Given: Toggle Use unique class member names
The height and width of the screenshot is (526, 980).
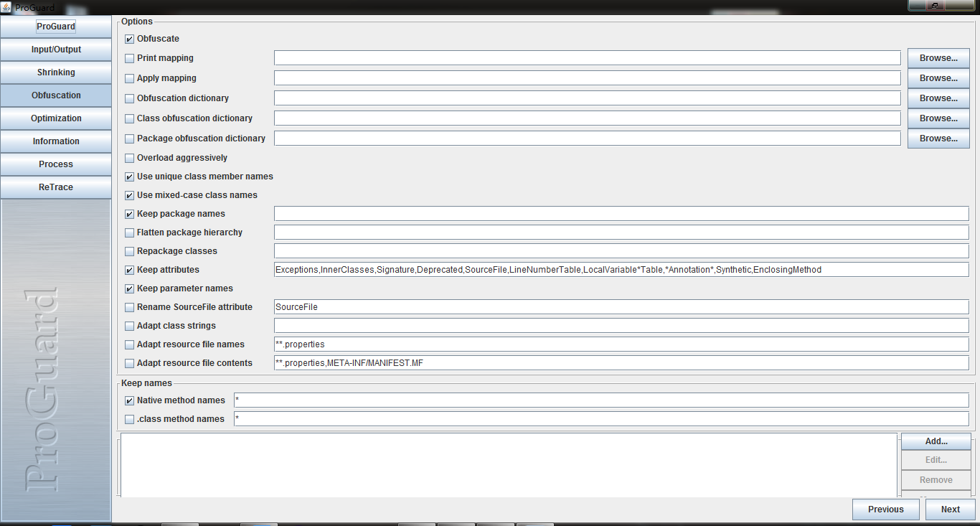Looking at the screenshot, I should coord(130,177).
